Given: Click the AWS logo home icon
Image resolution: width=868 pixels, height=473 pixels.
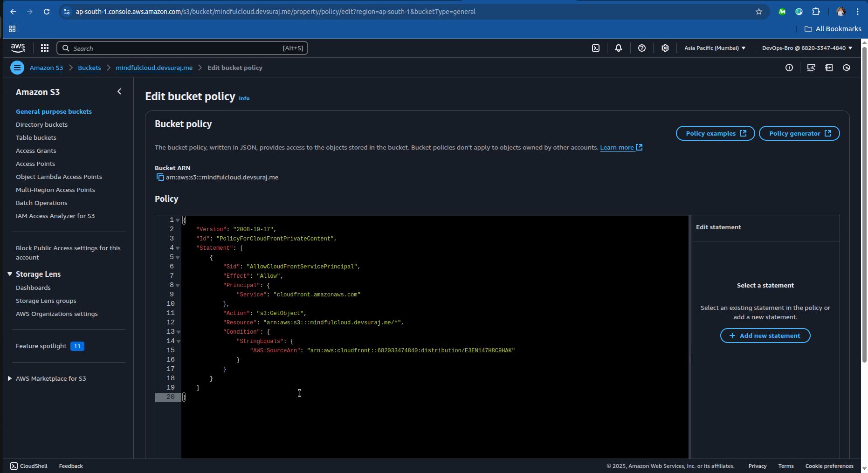Looking at the screenshot, I should (18, 48).
